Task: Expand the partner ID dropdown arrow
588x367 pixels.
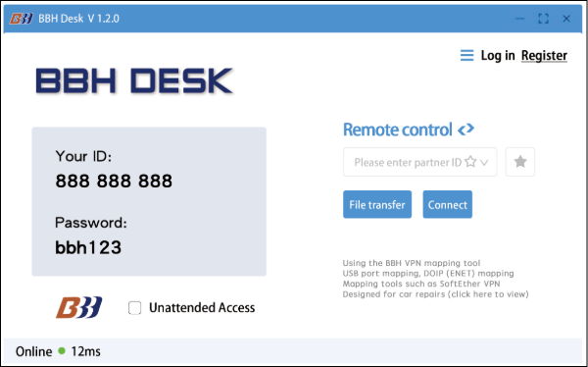Action: pos(484,163)
